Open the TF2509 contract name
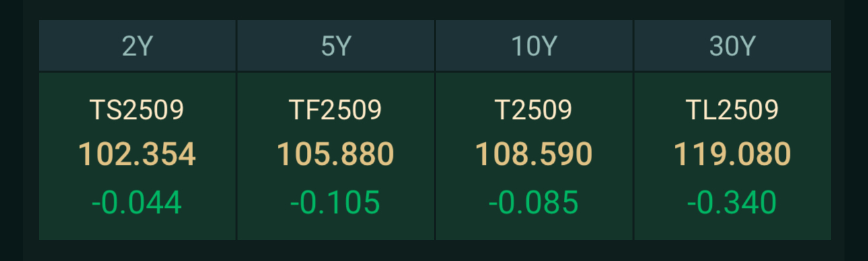 (x=336, y=110)
